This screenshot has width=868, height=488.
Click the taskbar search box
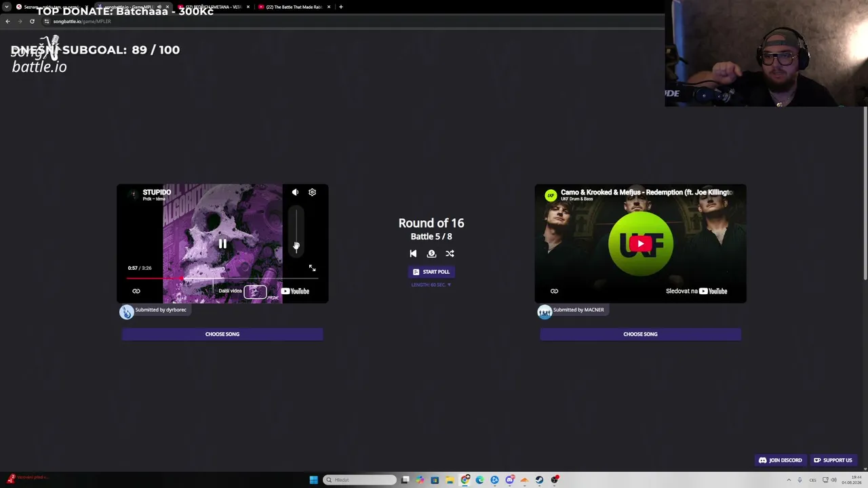[x=359, y=480]
